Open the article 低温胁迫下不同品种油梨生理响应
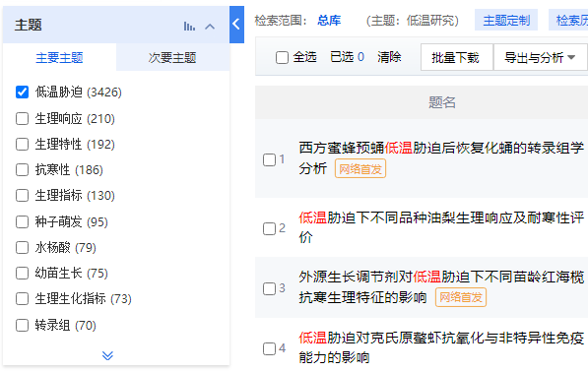The height and width of the screenshot is (372, 588). tap(441, 226)
